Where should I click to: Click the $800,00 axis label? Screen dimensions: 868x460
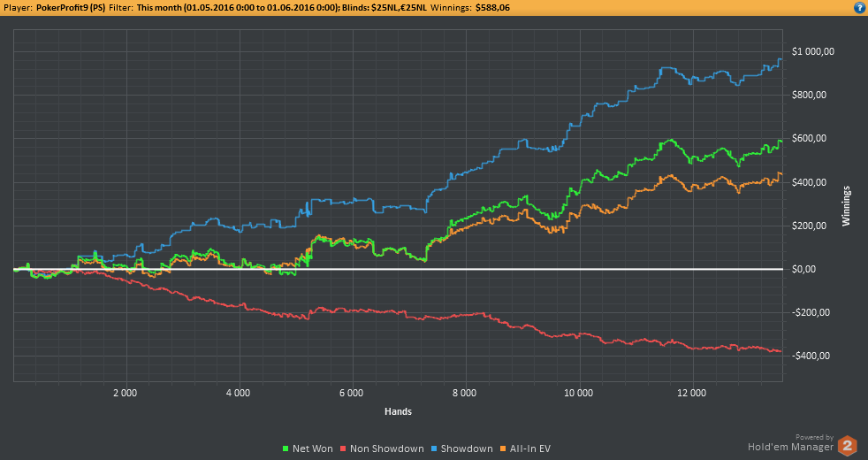coord(809,95)
